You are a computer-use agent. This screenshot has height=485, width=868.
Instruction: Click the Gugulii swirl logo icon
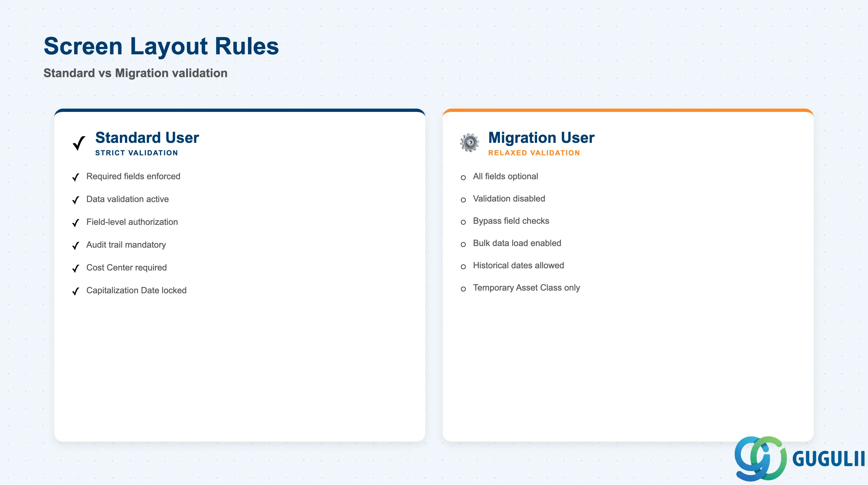(x=760, y=458)
